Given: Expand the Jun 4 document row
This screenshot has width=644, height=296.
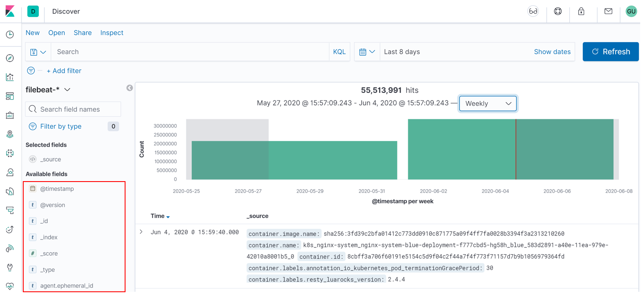Looking at the screenshot, I should click(142, 232).
